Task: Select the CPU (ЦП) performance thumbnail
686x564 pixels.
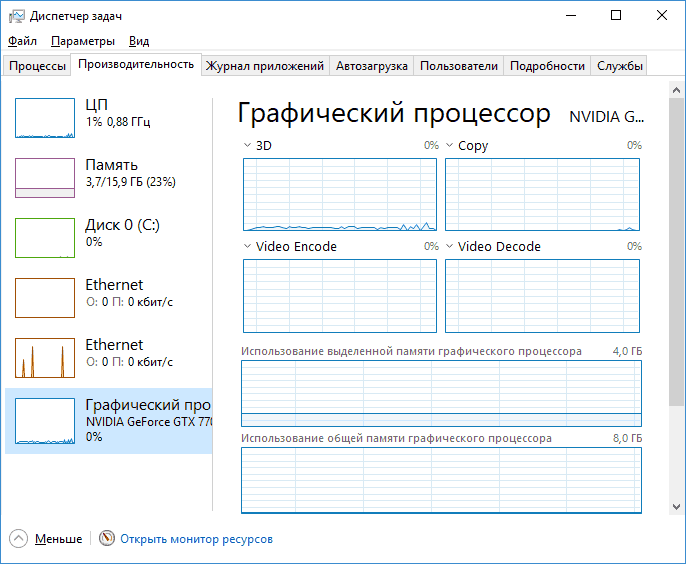Action: point(108,118)
